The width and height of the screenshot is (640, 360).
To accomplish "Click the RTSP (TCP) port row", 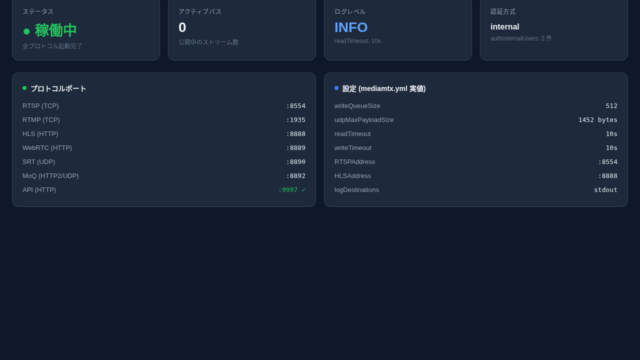I will coord(164,106).
